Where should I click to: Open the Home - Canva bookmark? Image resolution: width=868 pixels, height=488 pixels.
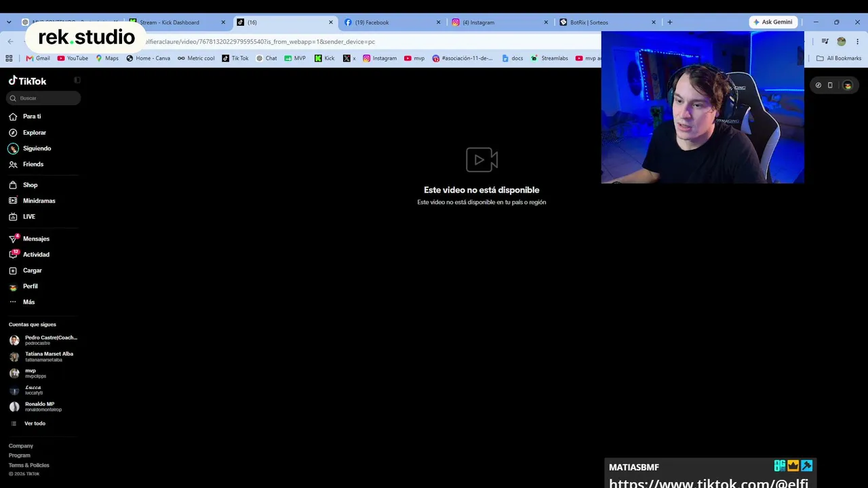point(149,58)
